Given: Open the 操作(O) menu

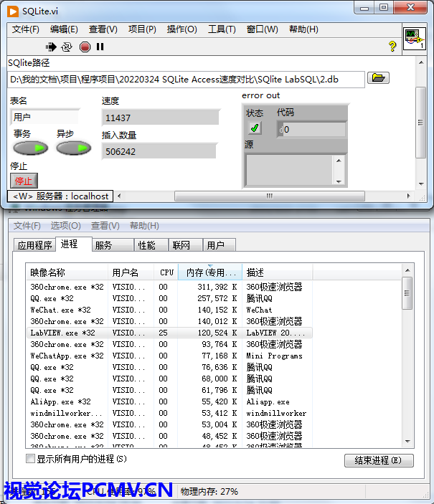Looking at the screenshot, I should coord(181,29).
